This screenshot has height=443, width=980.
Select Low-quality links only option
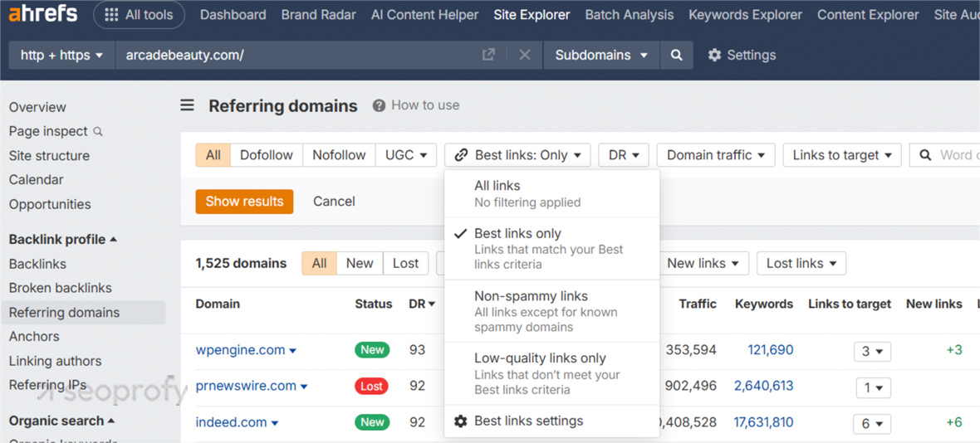pos(552,373)
